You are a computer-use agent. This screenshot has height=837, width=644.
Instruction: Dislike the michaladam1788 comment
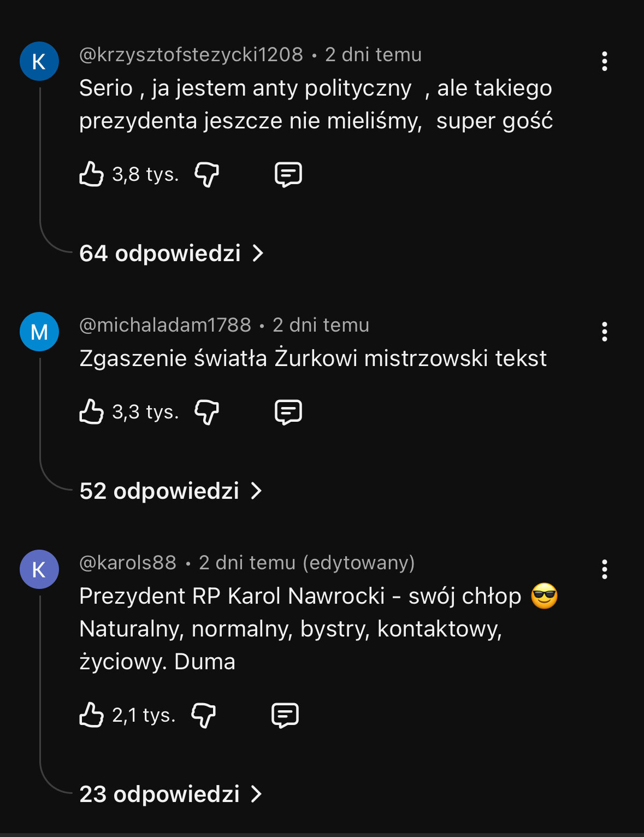tap(207, 412)
